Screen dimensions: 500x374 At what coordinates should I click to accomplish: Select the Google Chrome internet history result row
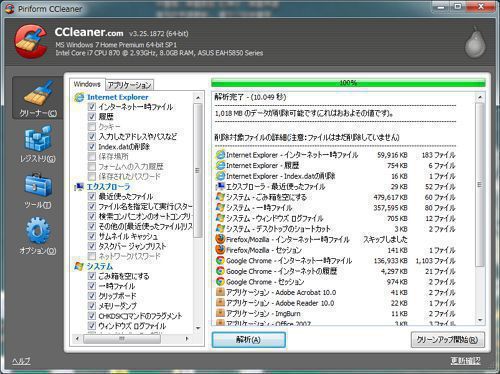(336, 271)
